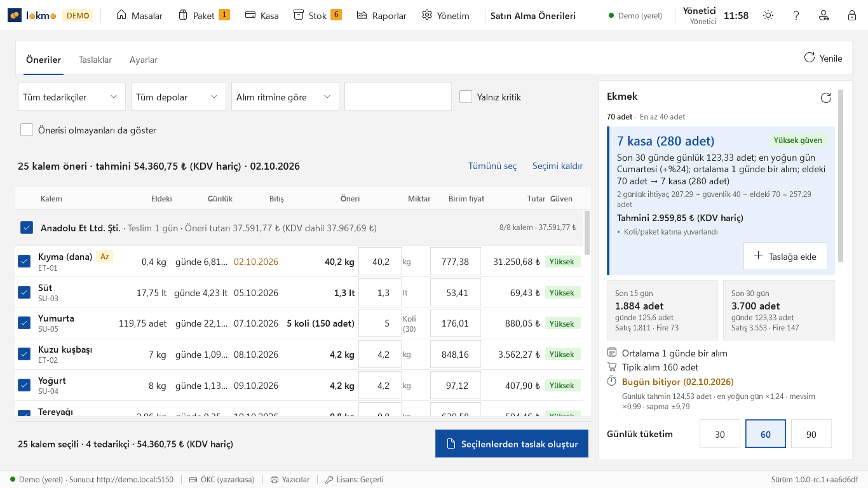Click the green Demo (yerel) status in header
Screen dimensions: 868x488
[x=635, y=15]
